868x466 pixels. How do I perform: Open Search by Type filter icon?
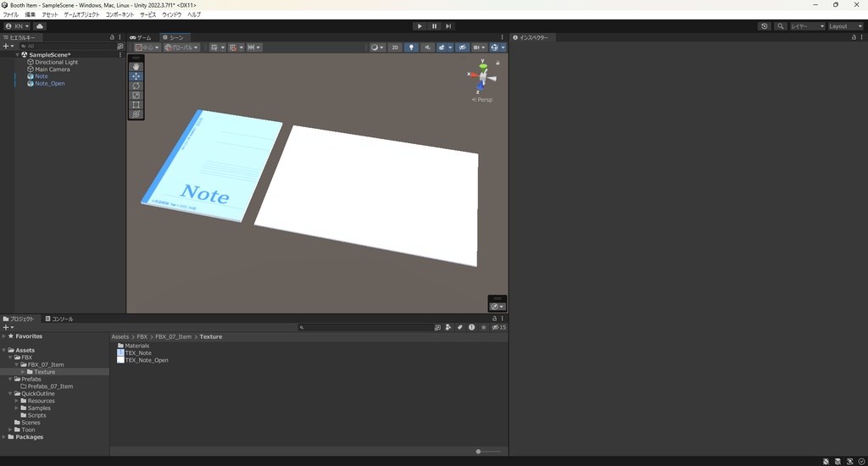pyautogui.click(x=448, y=327)
